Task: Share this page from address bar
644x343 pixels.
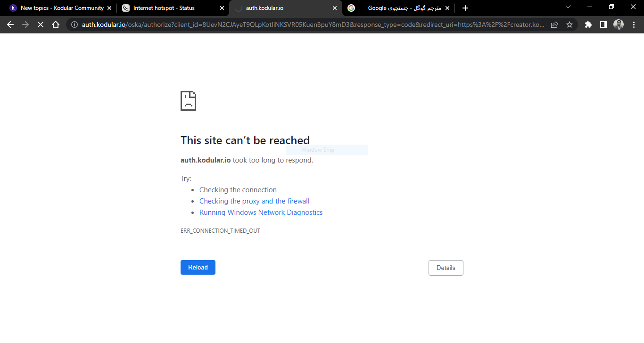Action: [x=554, y=24]
